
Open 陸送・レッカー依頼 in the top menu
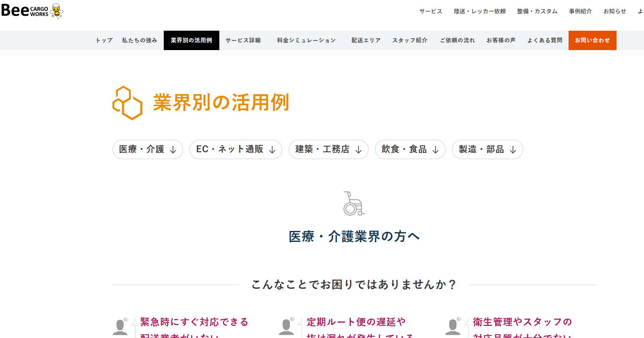(479, 11)
